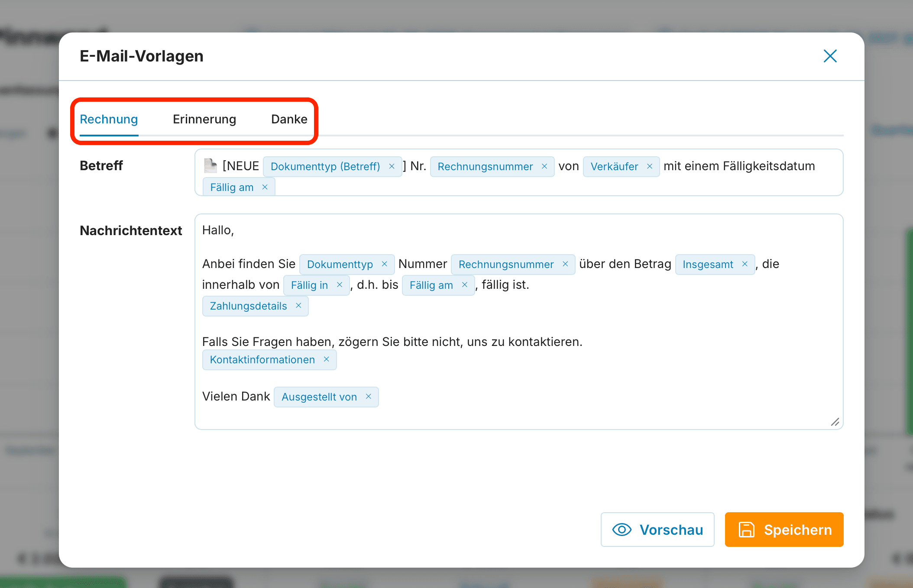Remove the Kontaktinformationen tag
This screenshot has height=588, width=913.
327,359
